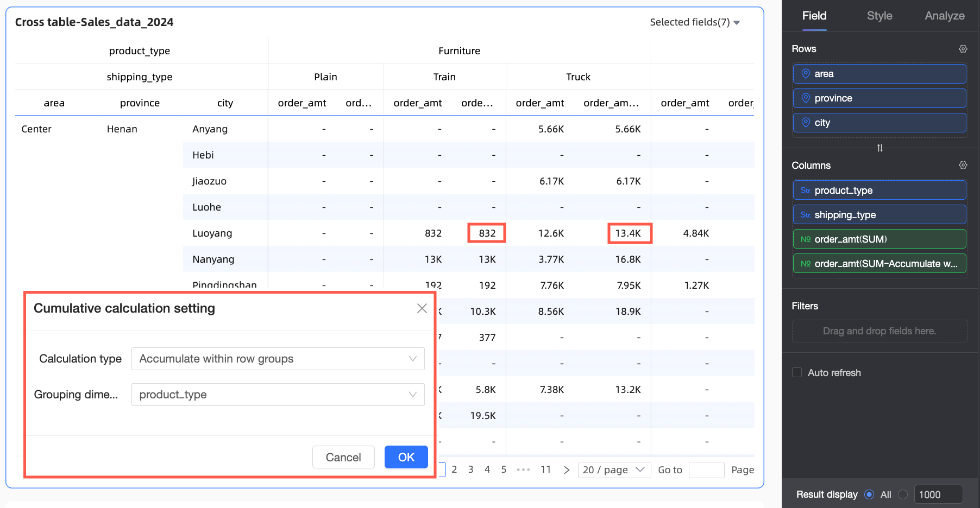
Task: Open the Selected fields(7) dropdown
Action: pos(694,22)
